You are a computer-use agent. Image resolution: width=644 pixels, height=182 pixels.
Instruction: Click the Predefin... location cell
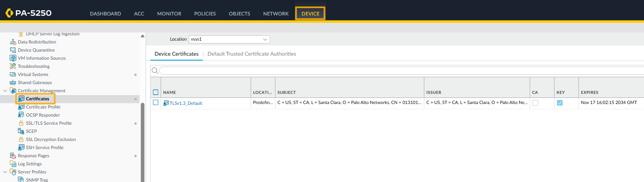point(263,102)
